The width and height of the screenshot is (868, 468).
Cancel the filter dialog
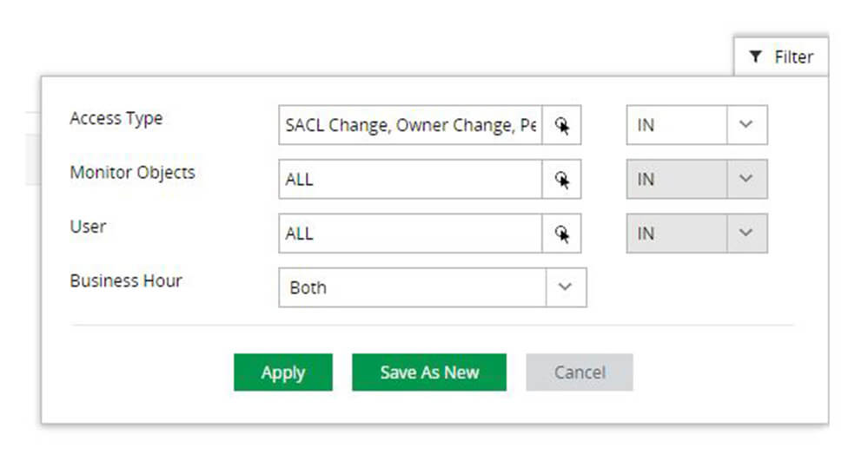click(580, 372)
